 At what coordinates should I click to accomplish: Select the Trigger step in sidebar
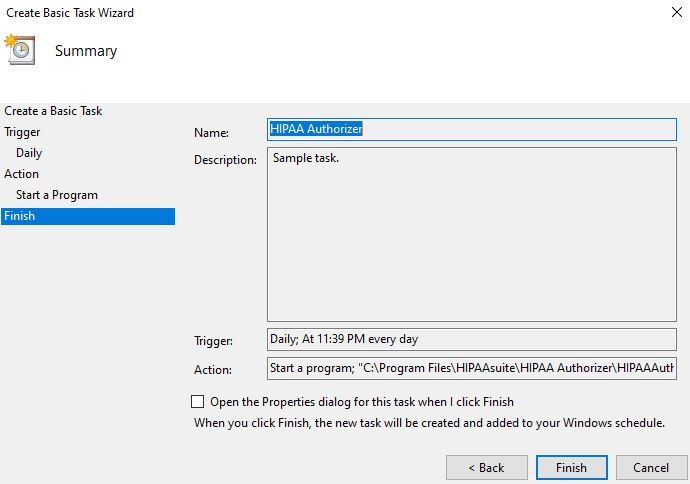tap(22, 132)
